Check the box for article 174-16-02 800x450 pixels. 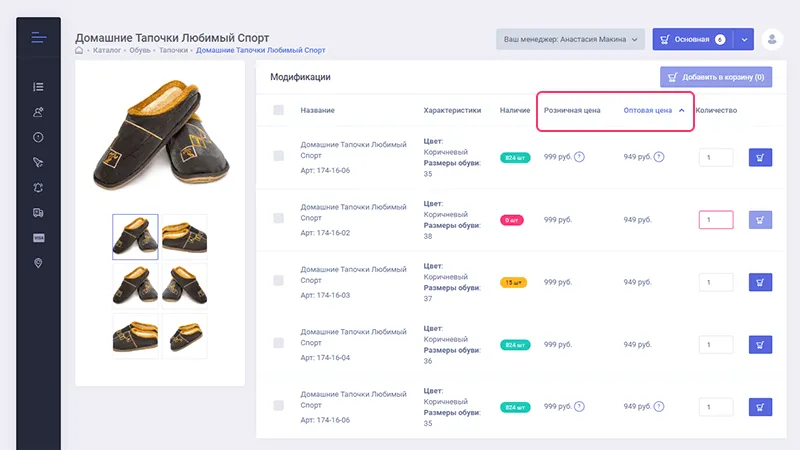coord(278,219)
